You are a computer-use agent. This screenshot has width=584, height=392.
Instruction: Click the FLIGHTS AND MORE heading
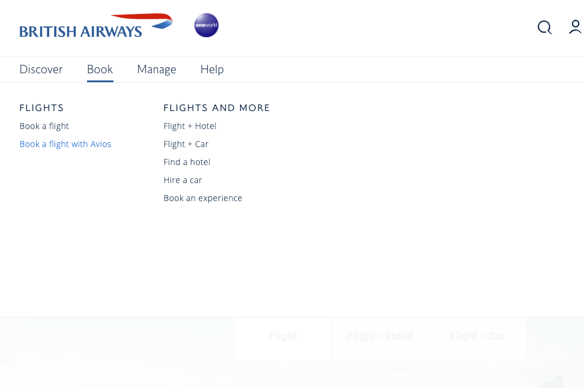217,108
